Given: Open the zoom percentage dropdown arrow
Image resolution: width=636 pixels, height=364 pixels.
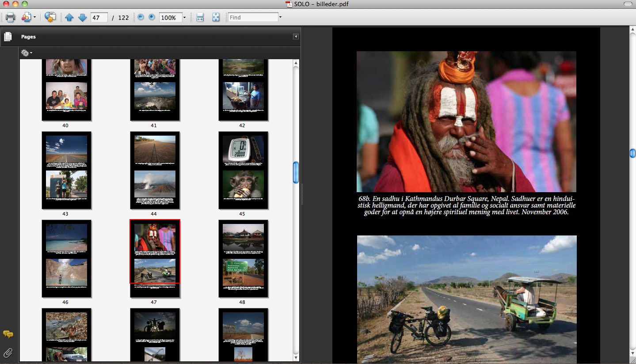Looking at the screenshot, I should (x=184, y=18).
